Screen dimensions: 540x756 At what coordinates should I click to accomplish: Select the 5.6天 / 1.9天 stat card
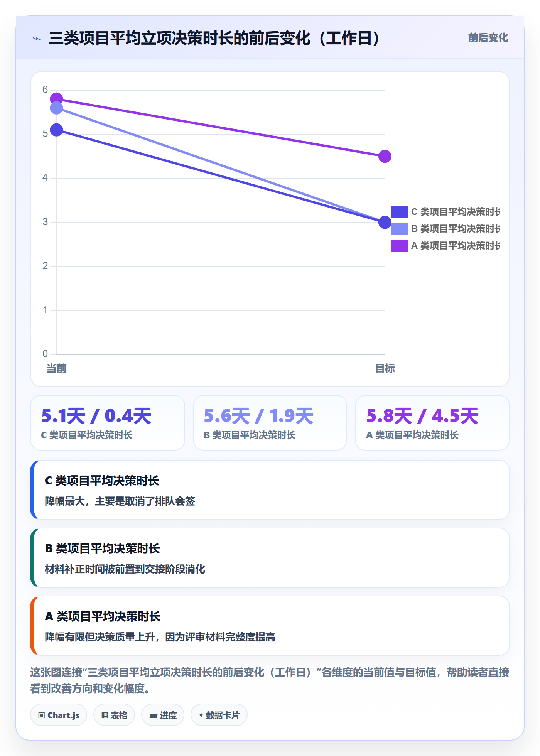270,423
